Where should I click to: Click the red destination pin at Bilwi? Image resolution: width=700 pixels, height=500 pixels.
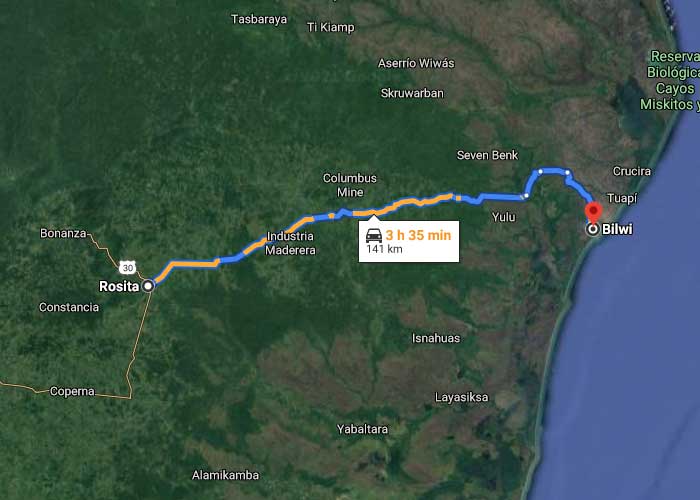click(x=593, y=211)
